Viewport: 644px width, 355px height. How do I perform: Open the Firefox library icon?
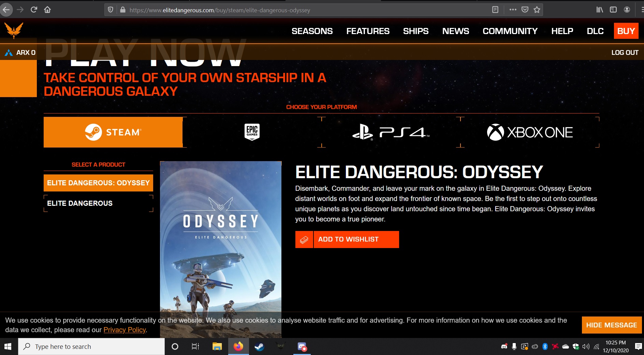[600, 10]
